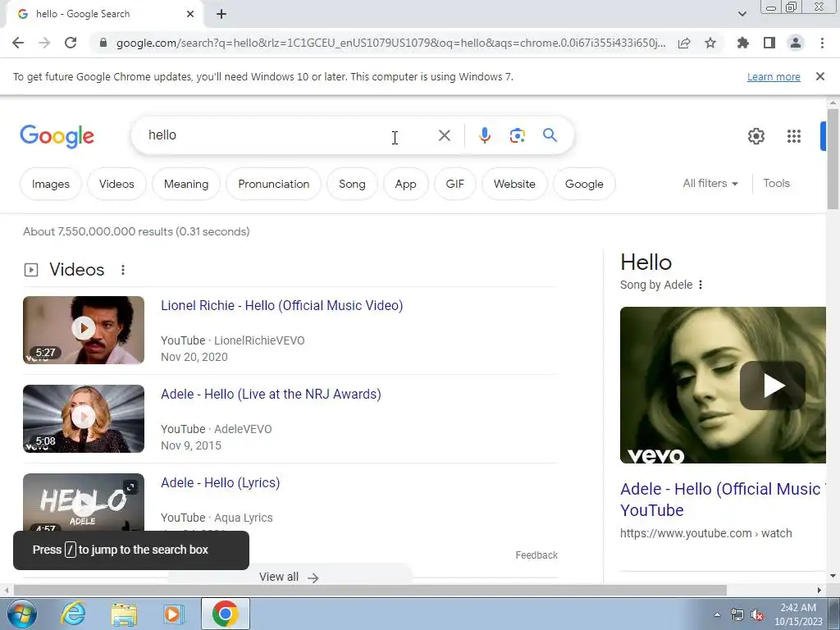Select the Google filter chip
This screenshot has height=630, width=840.
(584, 184)
